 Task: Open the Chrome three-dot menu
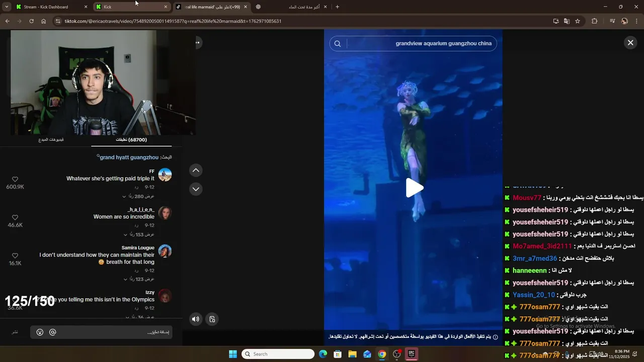pyautogui.click(x=637, y=21)
